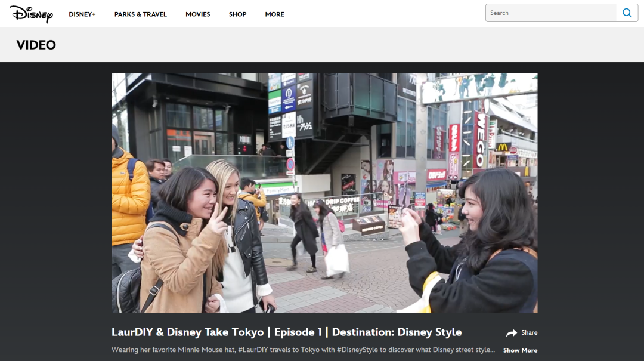Open the PARKS & TRAVEL menu

click(x=141, y=14)
